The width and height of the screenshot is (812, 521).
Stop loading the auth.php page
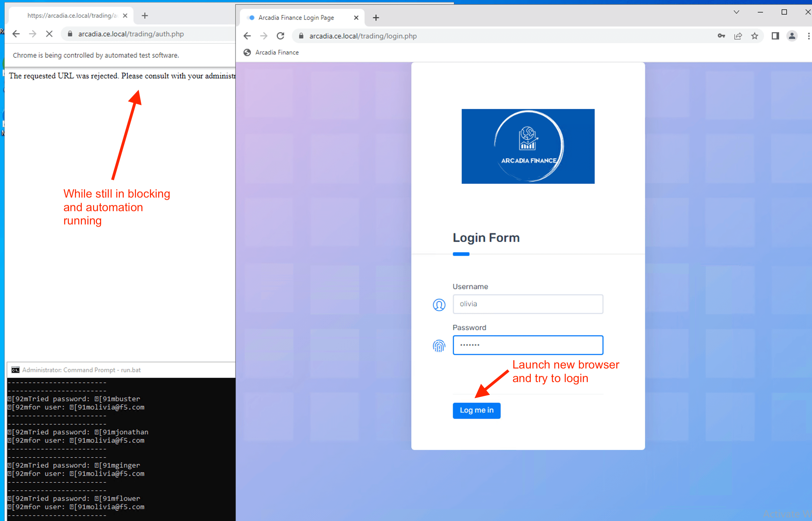pyautogui.click(x=50, y=34)
